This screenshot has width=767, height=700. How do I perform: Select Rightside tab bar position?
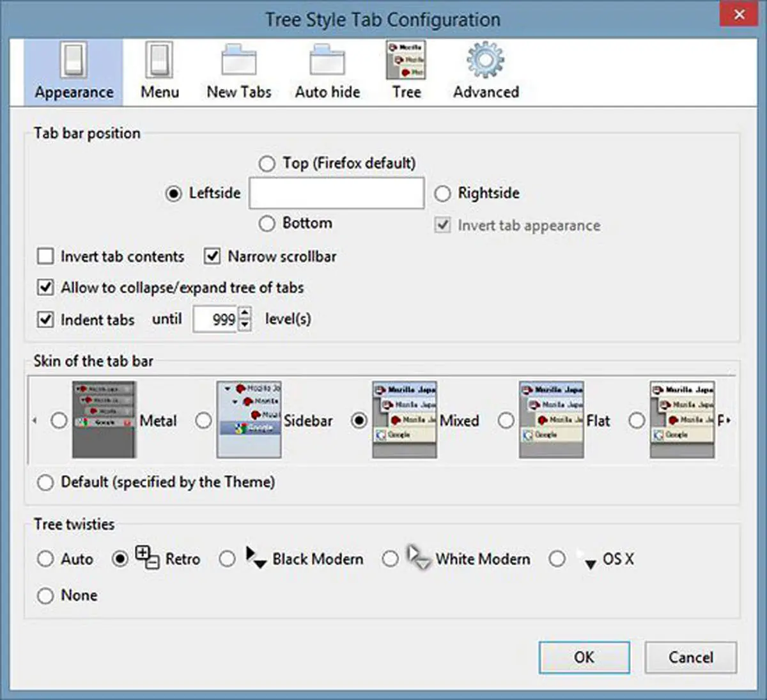pyautogui.click(x=442, y=194)
